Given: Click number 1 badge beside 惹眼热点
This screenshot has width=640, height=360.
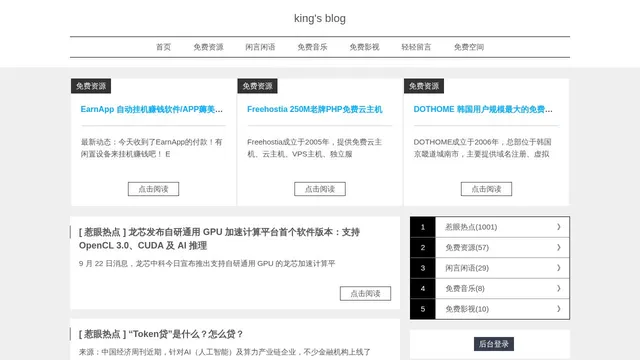Looking at the screenshot, I should pos(423,227).
